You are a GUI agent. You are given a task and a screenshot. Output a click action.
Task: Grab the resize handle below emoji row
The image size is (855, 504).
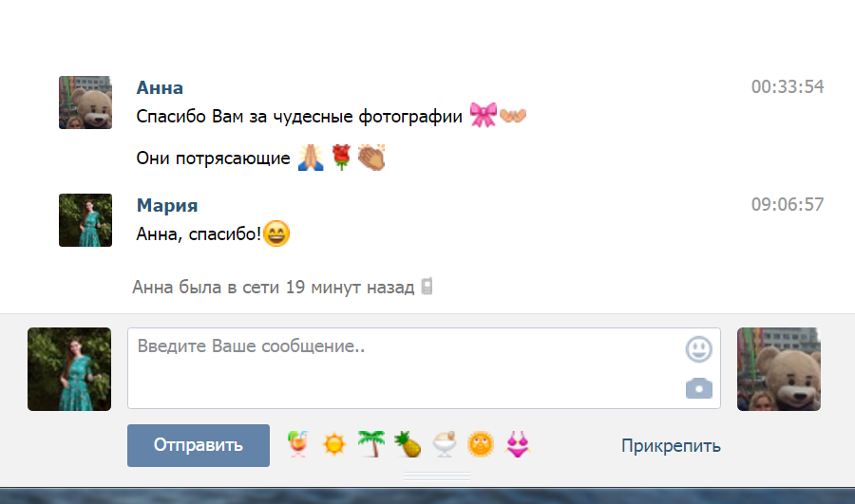[x=437, y=476]
